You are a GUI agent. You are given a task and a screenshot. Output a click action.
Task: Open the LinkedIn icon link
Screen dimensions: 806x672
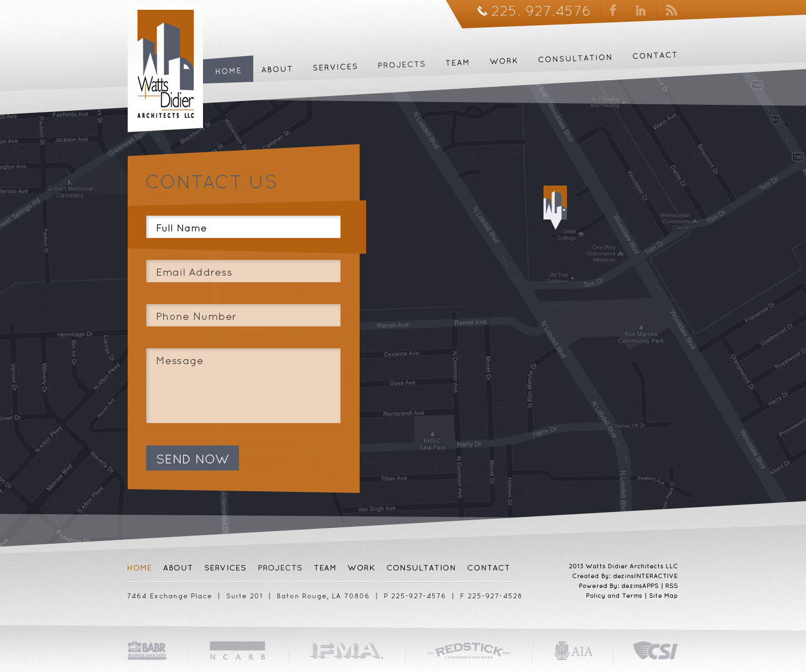(x=641, y=11)
